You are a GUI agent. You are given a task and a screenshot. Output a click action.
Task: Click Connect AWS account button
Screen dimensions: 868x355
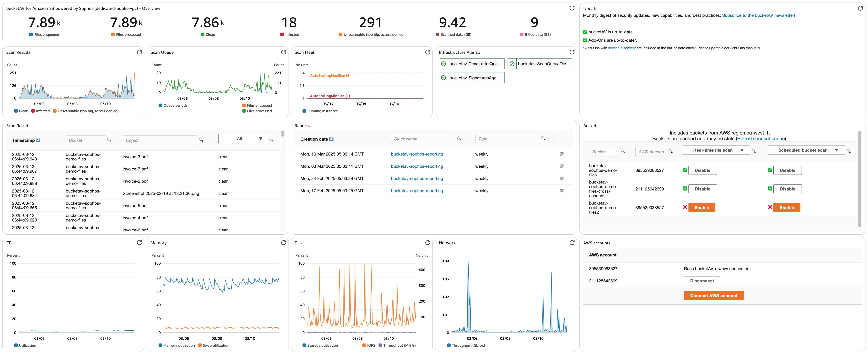pos(714,296)
